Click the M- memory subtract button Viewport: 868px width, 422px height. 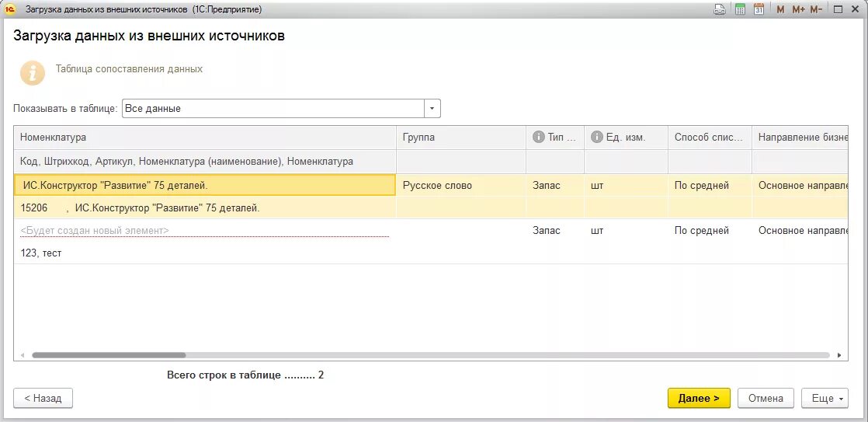click(816, 9)
